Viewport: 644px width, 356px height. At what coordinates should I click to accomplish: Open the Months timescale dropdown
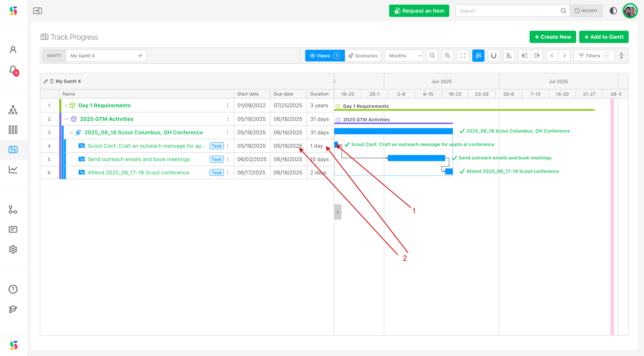click(x=403, y=56)
